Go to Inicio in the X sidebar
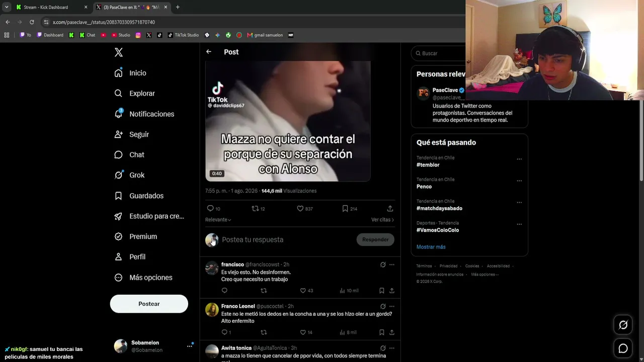The width and height of the screenshot is (644, 362). (x=130, y=73)
